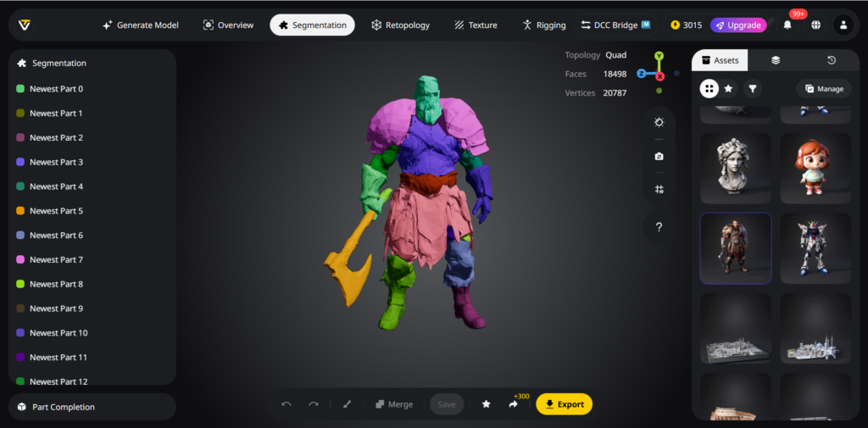Select the marble bust asset thumbnail
This screenshot has width=868, height=428.
(x=735, y=168)
